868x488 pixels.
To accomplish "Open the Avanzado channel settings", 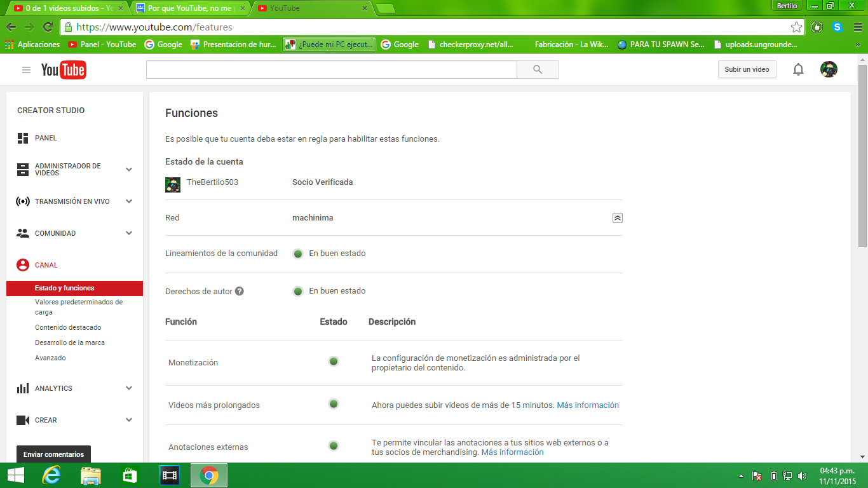I will [50, 358].
